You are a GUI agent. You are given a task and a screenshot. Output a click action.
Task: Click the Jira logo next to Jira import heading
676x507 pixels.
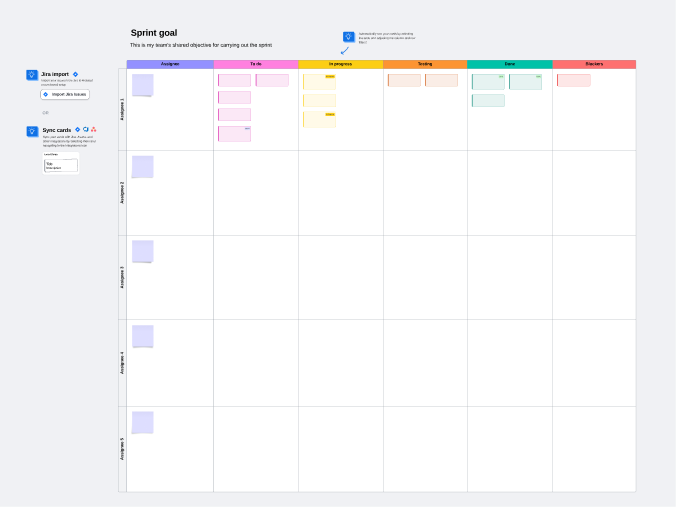point(75,74)
